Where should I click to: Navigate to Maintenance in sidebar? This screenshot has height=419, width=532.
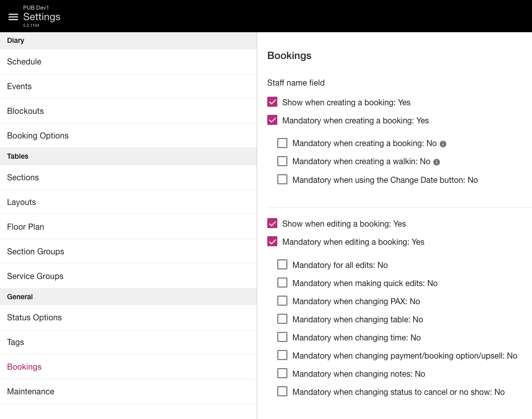pyautogui.click(x=31, y=391)
